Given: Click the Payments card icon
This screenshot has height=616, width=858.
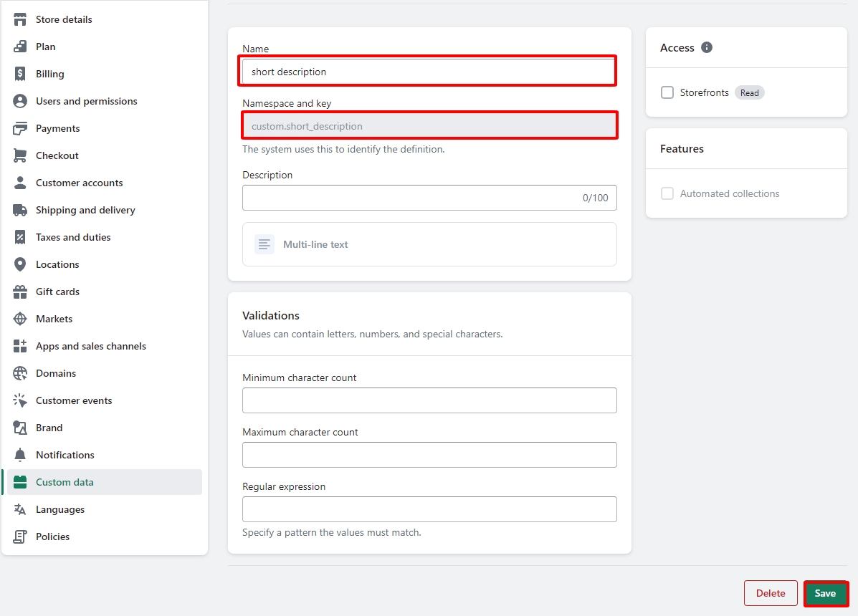Looking at the screenshot, I should tap(20, 128).
